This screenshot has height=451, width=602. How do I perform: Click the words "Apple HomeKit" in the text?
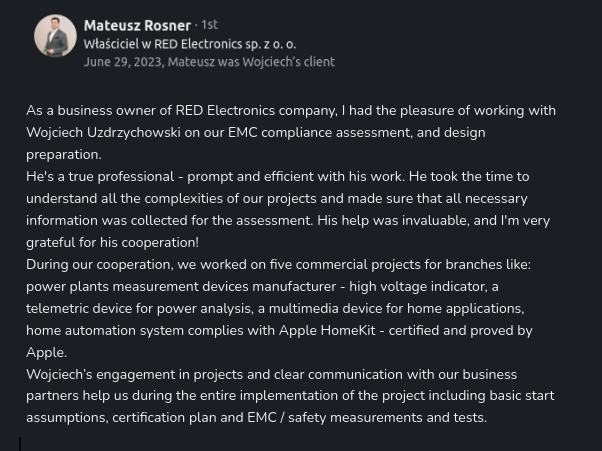[327, 330]
